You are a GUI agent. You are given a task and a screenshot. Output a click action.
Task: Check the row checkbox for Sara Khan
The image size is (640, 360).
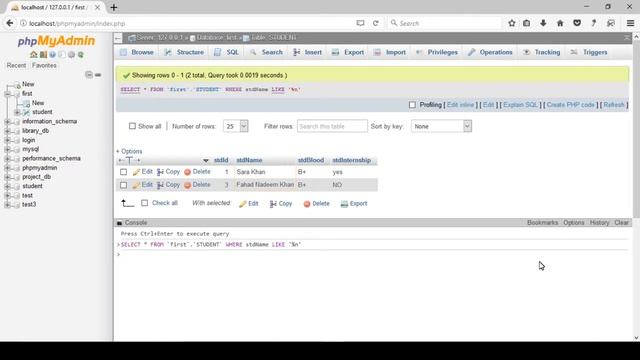pos(123,172)
